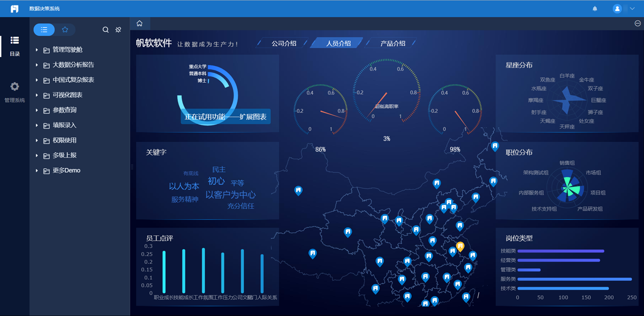Click the 超低离职率 center gauge
Image resolution: width=644 pixels, height=316 pixels.
387,92
